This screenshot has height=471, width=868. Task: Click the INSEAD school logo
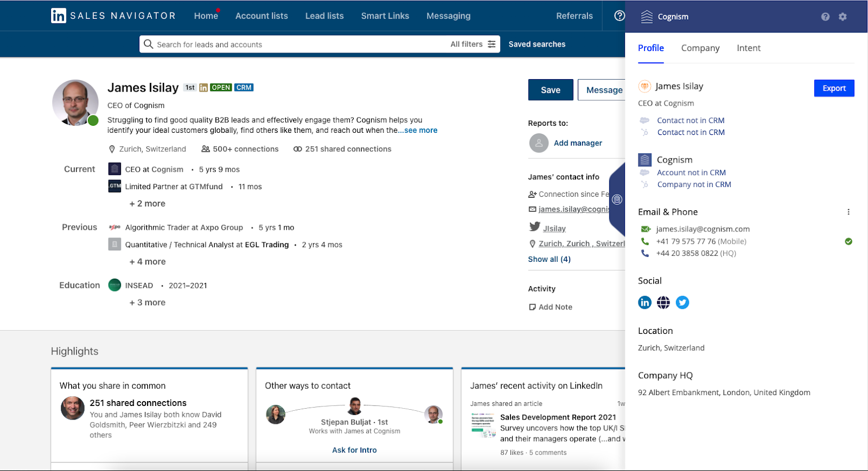pyautogui.click(x=114, y=285)
